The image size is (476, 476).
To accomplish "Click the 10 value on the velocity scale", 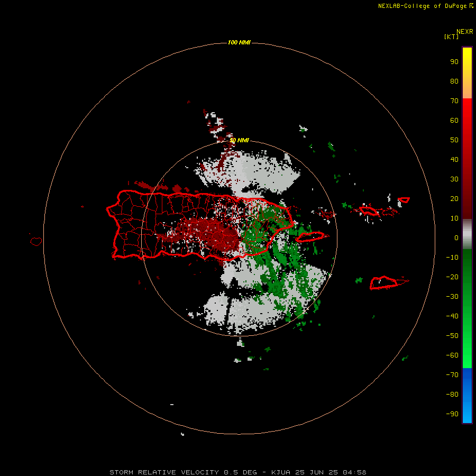I will (454, 218).
